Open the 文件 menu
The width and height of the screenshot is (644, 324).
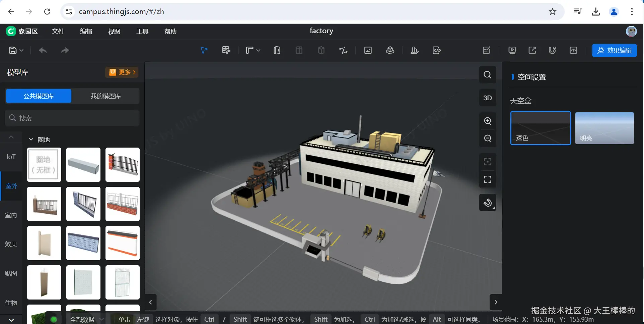pos(58,31)
